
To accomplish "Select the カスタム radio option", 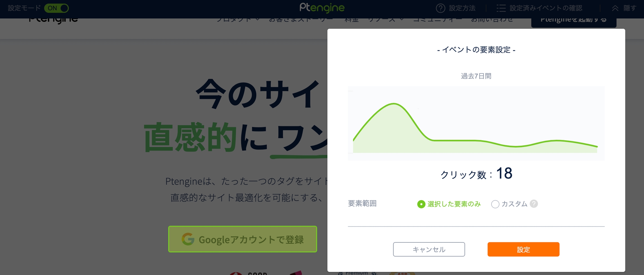I will coord(495,204).
